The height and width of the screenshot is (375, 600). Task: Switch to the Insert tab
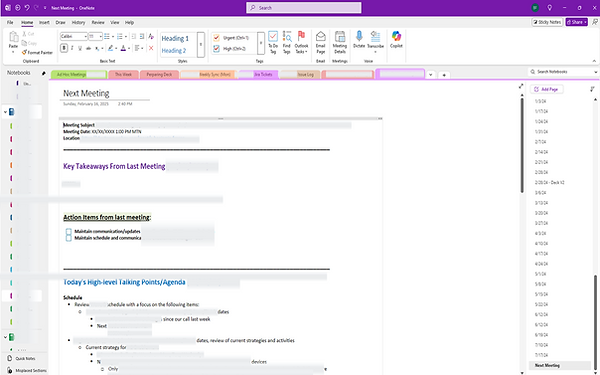click(x=44, y=23)
